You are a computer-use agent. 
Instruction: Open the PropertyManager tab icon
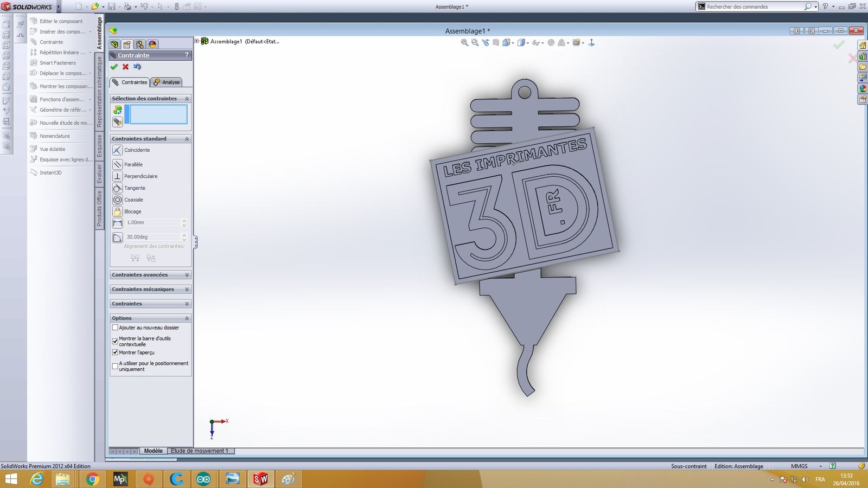click(127, 44)
